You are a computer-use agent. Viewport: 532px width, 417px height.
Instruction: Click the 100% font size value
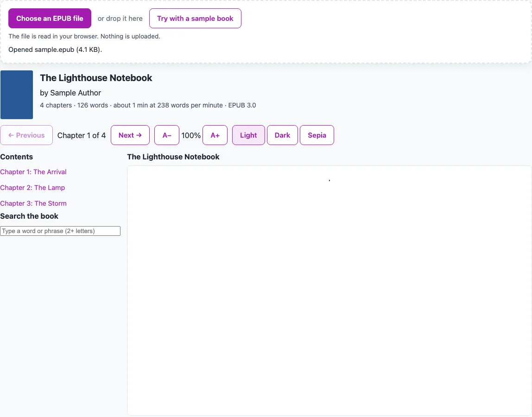(x=191, y=135)
